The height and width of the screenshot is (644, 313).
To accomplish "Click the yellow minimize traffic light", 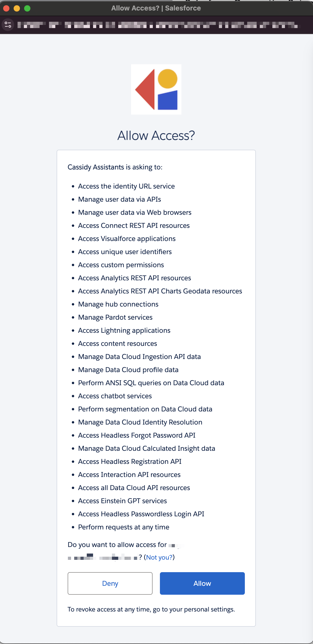I will pyautogui.click(x=17, y=8).
